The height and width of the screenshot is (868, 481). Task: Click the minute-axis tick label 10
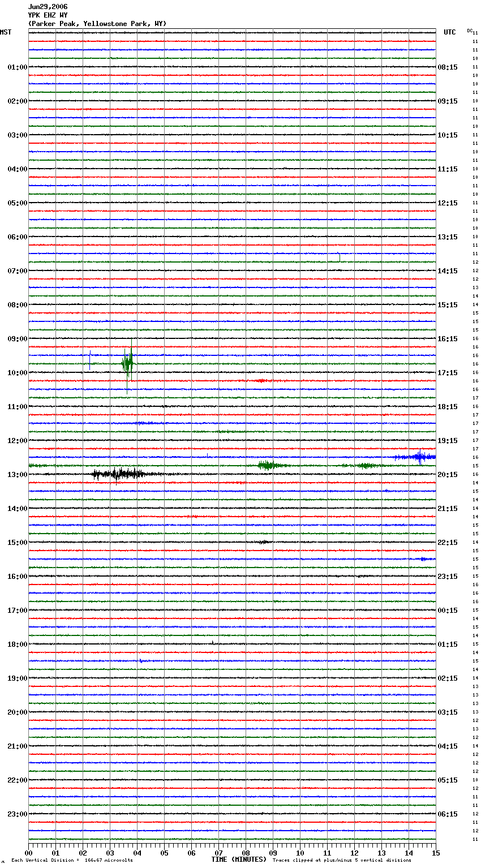[300, 853]
